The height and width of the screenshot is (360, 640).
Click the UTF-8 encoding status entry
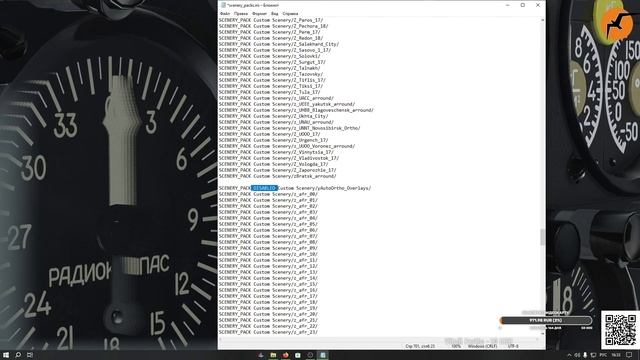513,346
